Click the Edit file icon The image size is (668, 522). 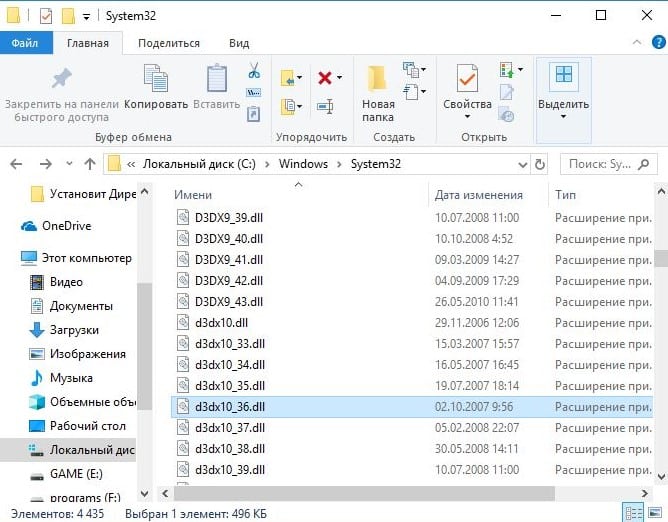[507, 92]
